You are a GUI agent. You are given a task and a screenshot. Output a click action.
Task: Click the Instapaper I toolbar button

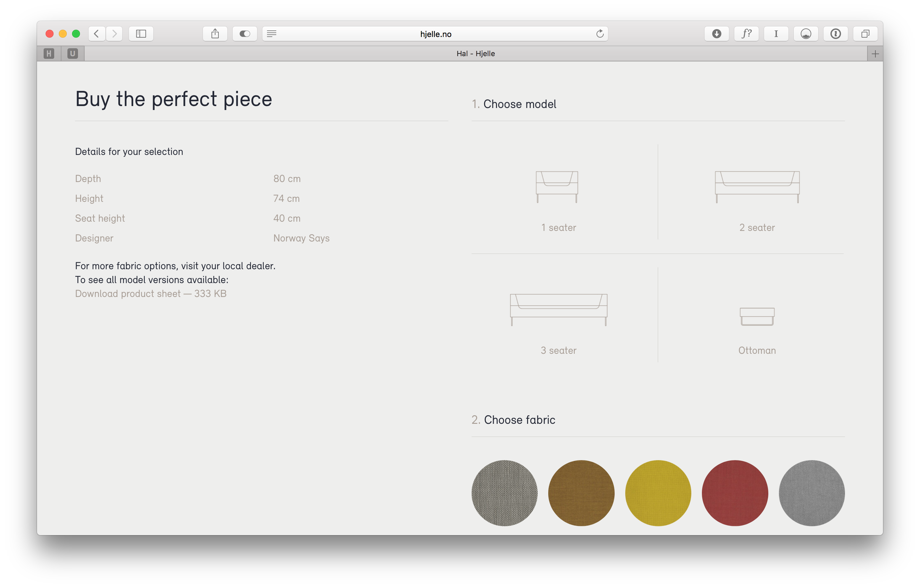click(776, 34)
